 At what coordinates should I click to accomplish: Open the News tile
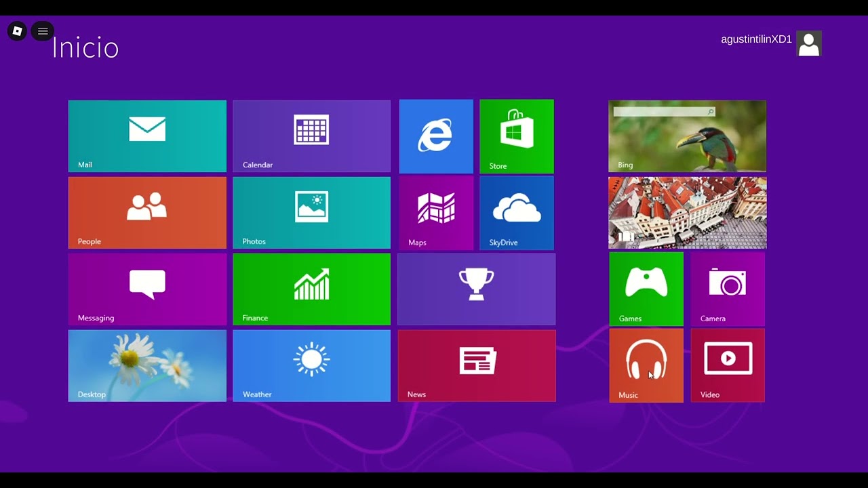pyautogui.click(x=477, y=366)
